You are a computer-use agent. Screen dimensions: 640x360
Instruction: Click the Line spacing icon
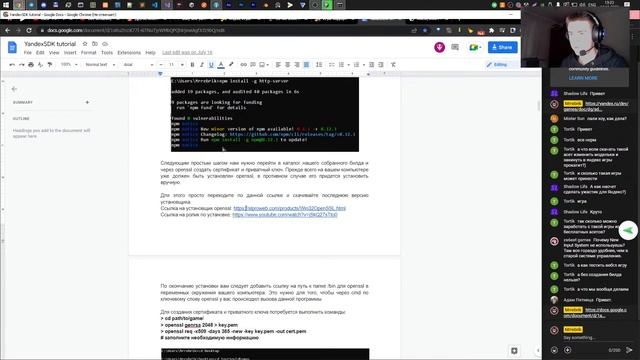tap(319, 64)
